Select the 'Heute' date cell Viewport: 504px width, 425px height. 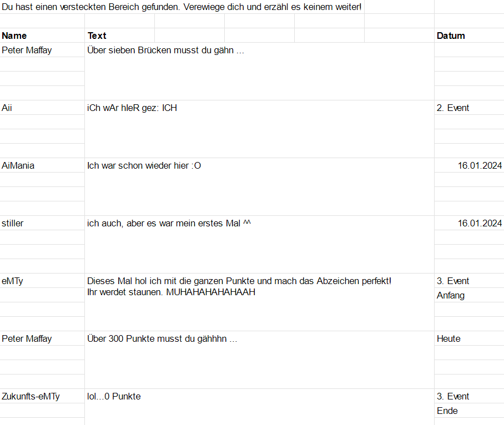point(469,338)
